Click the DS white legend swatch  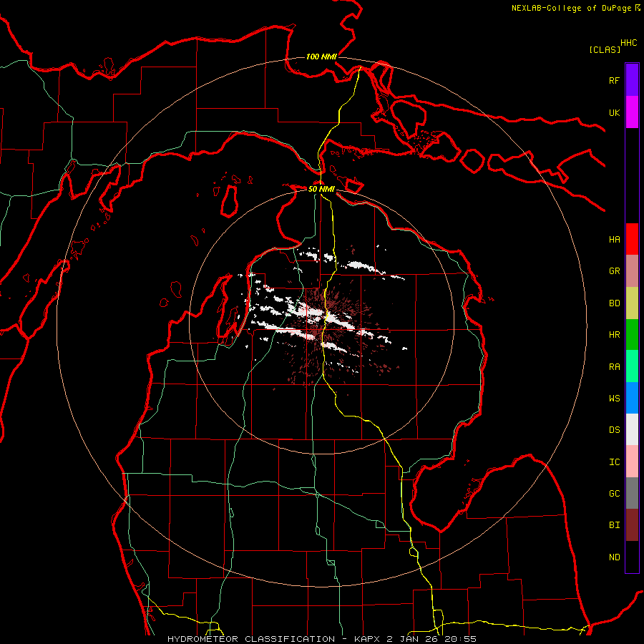[x=632, y=429]
